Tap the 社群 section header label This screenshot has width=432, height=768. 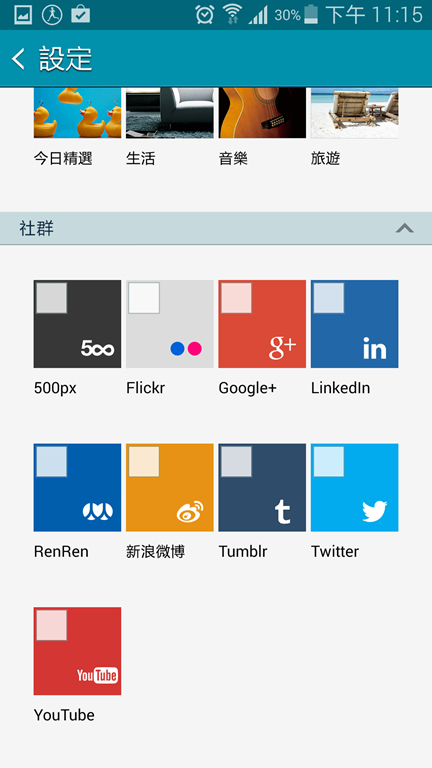click(37, 228)
